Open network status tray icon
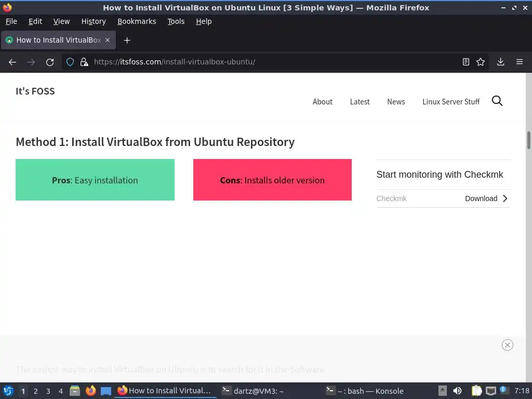Image resolution: width=532 pixels, height=399 pixels. point(490,391)
